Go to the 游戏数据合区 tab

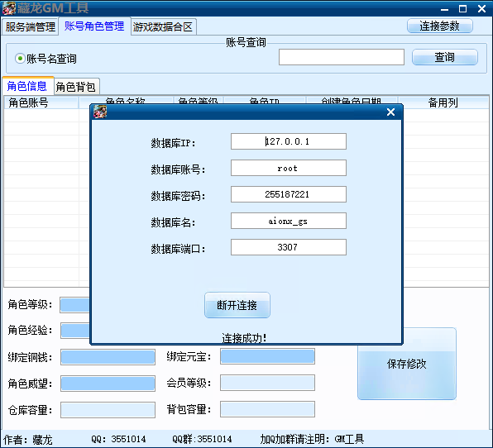(x=163, y=26)
